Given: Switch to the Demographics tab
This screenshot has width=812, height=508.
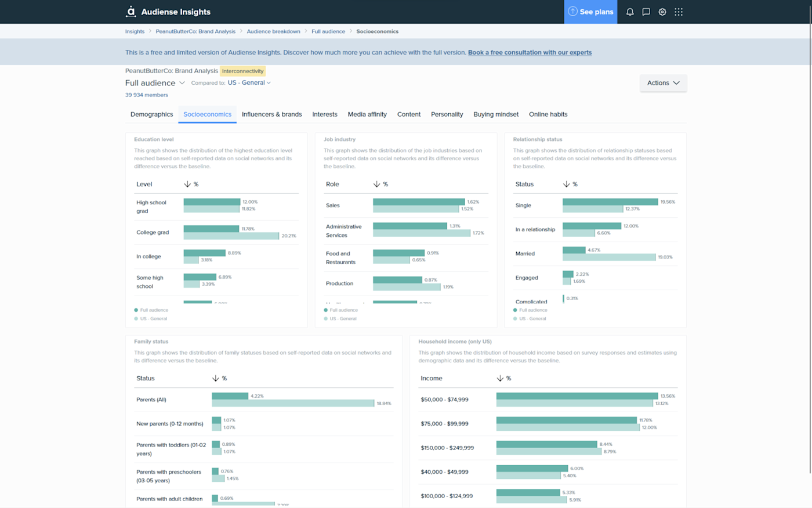Looking at the screenshot, I should click(152, 114).
